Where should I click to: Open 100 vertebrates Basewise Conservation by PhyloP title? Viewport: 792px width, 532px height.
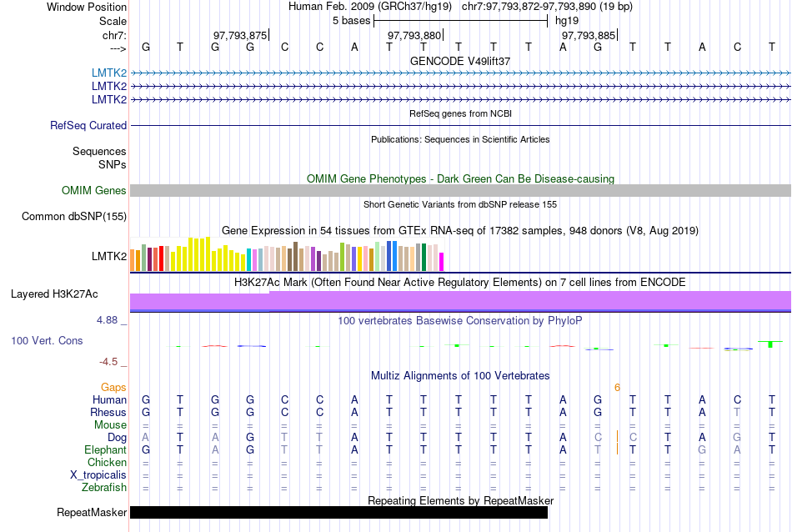[460, 321]
